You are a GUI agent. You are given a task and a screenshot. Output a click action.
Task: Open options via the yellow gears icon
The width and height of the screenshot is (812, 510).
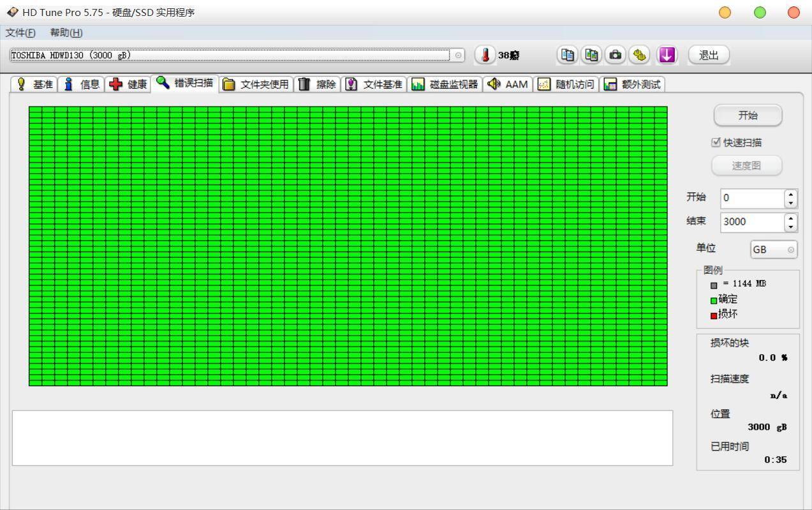pyautogui.click(x=639, y=55)
